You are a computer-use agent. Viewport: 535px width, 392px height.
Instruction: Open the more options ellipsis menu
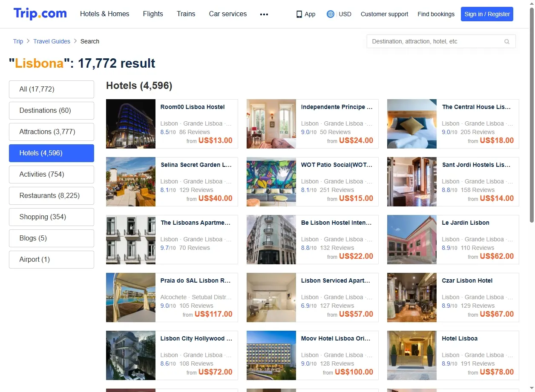click(264, 14)
